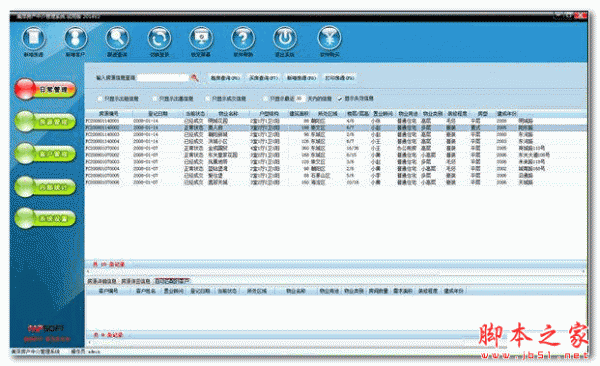Check 'show only rental listings' checkbox
This screenshot has width=600, height=366.
click(100, 99)
